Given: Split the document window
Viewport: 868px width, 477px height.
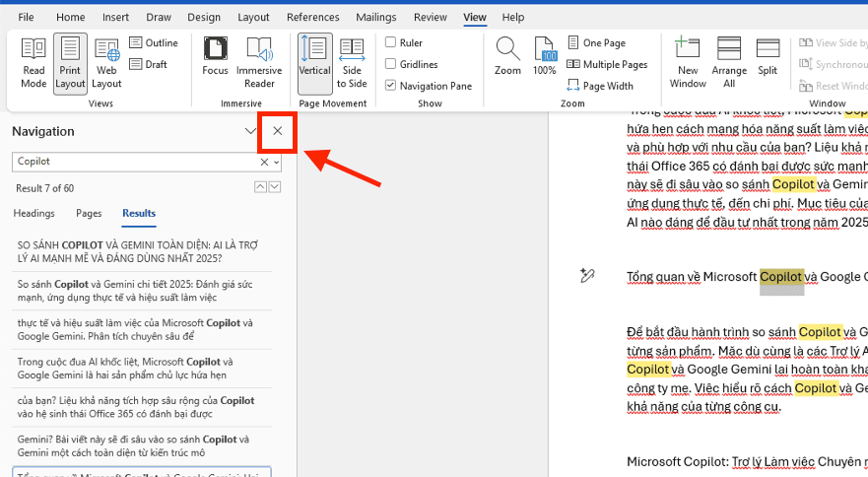Looking at the screenshot, I should pos(768,56).
